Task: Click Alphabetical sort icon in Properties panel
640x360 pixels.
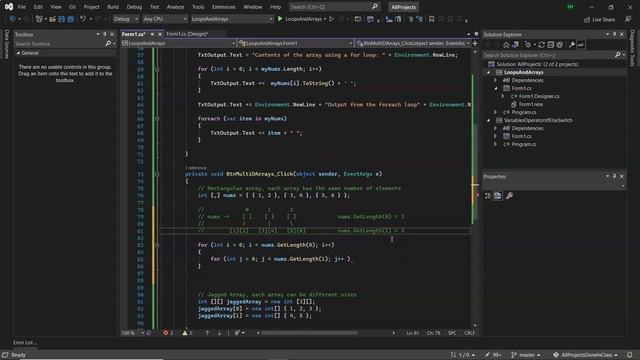Action: click(x=498, y=196)
